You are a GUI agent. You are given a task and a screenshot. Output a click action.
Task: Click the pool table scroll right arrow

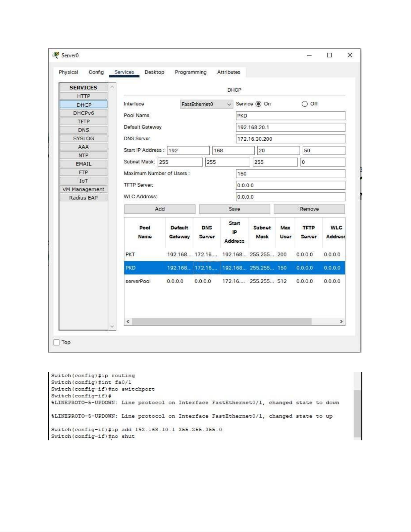click(341, 322)
